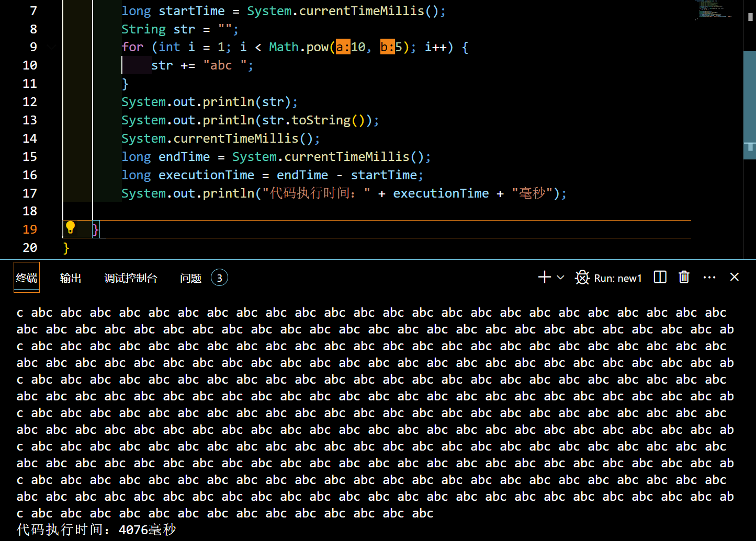Click the lightbulb quick fix icon

coord(71,228)
